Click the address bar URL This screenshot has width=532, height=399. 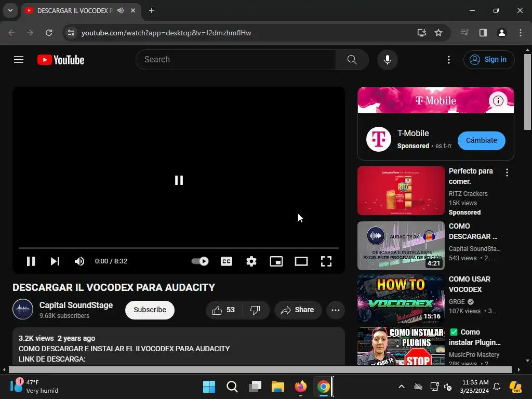click(166, 33)
